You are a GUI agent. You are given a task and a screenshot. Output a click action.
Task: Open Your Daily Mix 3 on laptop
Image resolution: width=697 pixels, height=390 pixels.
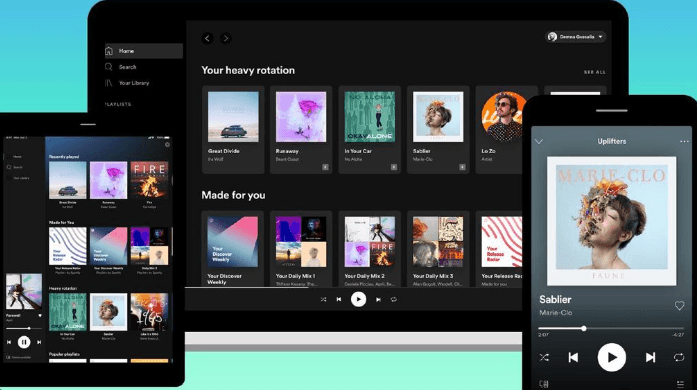pos(438,249)
